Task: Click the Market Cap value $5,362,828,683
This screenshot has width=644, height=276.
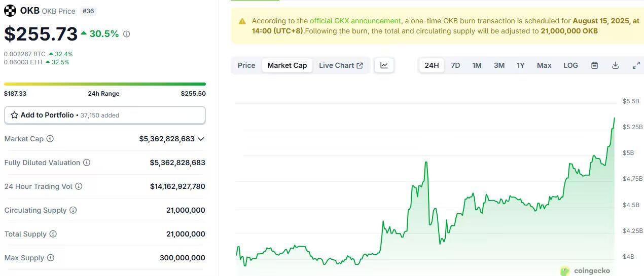Action: (167, 139)
